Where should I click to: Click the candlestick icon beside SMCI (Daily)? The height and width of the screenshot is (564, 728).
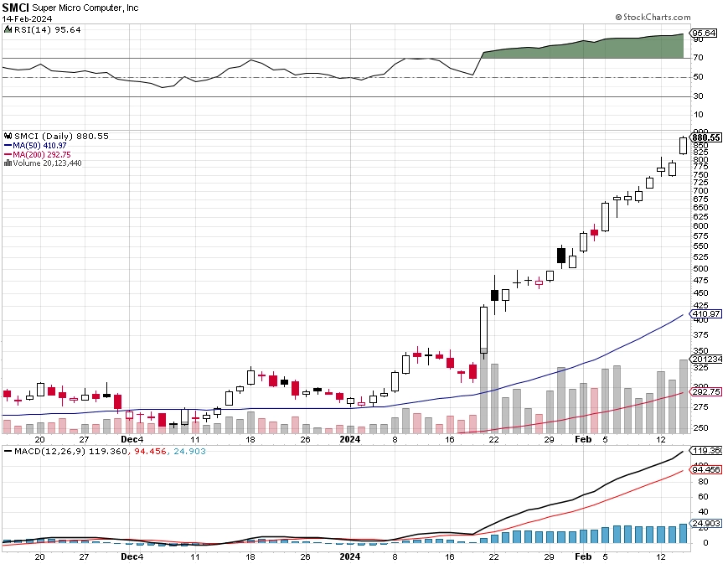click(8, 136)
